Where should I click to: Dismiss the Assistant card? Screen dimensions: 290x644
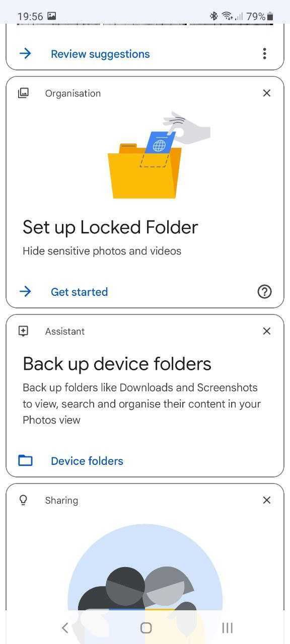click(x=266, y=331)
